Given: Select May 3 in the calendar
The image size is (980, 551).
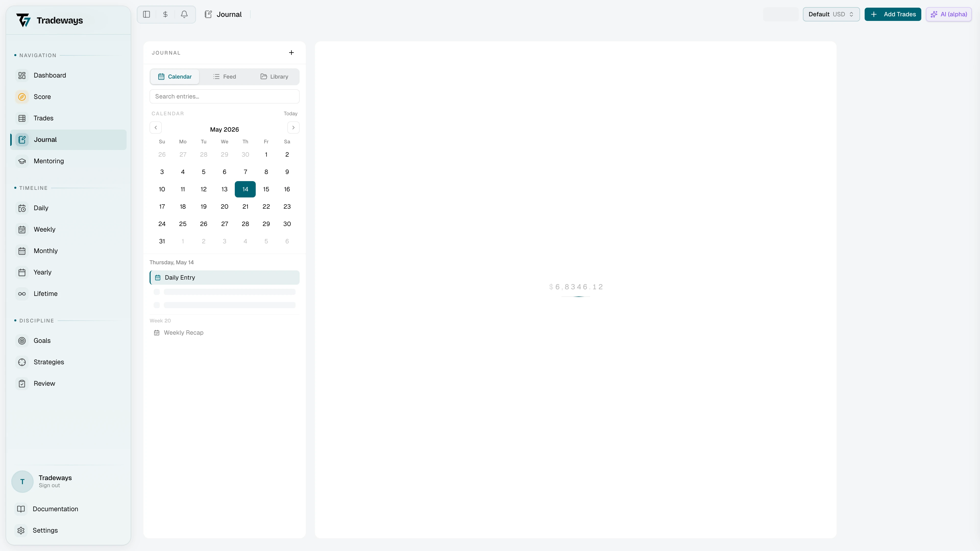Looking at the screenshot, I should [162, 172].
